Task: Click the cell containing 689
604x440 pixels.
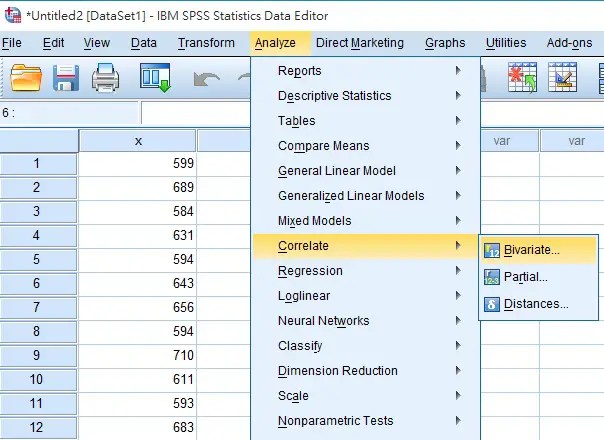Action: tap(138, 188)
